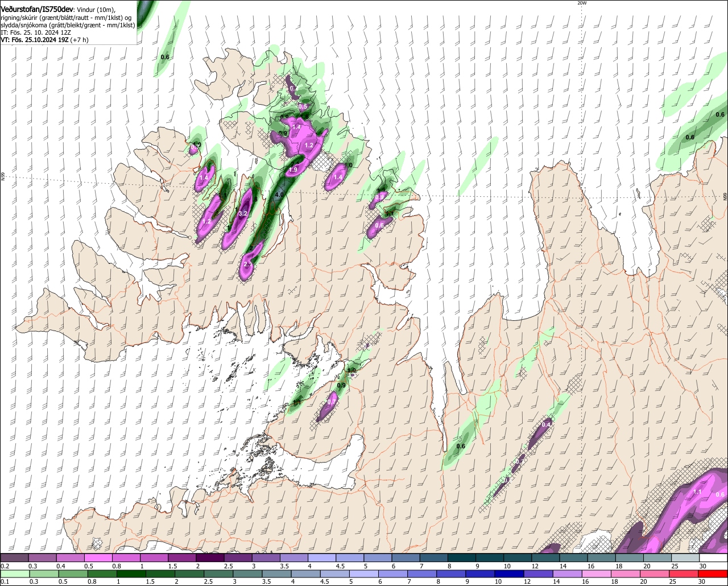This screenshot has height=586, width=728.
Task: Click the Veðurstofan/IS750dev title text
Action: 37,9
